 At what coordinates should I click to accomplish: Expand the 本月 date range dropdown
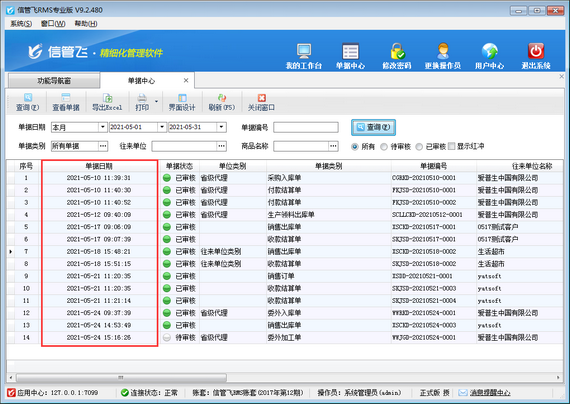(103, 127)
